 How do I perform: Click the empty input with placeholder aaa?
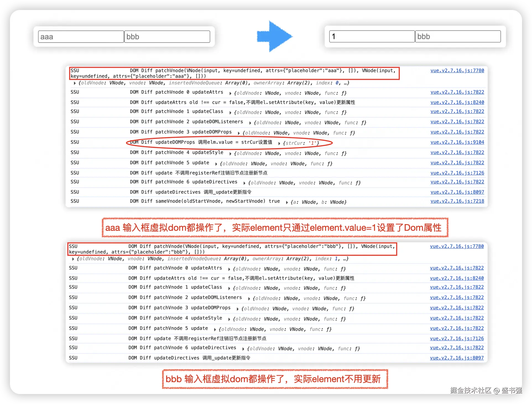point(81,37)
